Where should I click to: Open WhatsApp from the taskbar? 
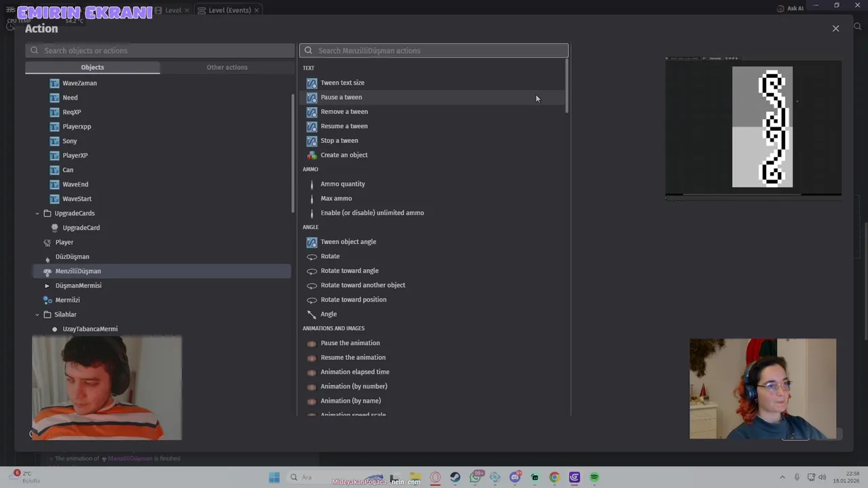coord(475,477)
